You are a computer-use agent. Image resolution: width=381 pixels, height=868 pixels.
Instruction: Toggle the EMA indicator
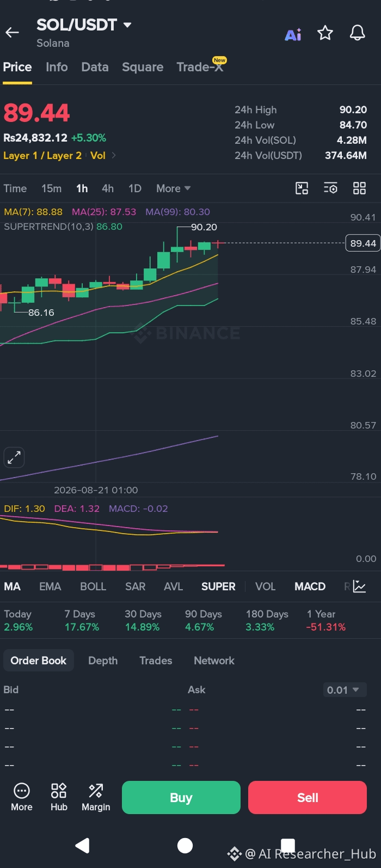50,586
